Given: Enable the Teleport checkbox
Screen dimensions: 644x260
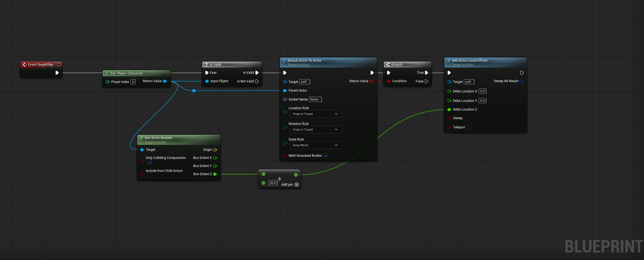Looking at the screenshot, I should 468,127.
